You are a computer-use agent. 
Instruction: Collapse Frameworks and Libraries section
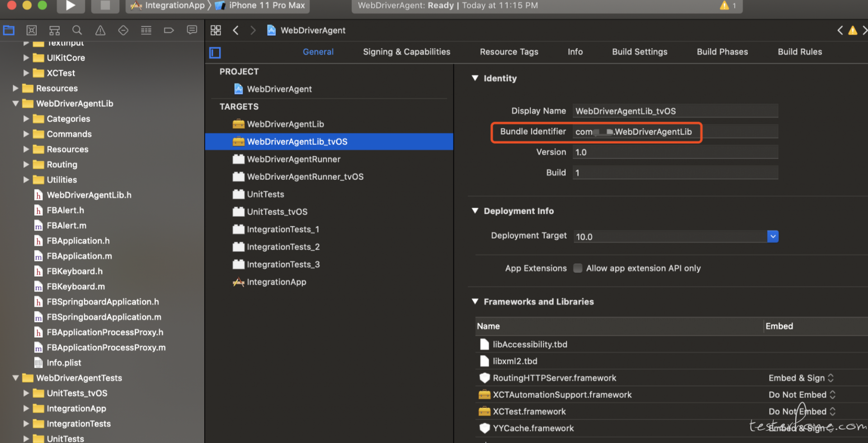coord(475,302)
